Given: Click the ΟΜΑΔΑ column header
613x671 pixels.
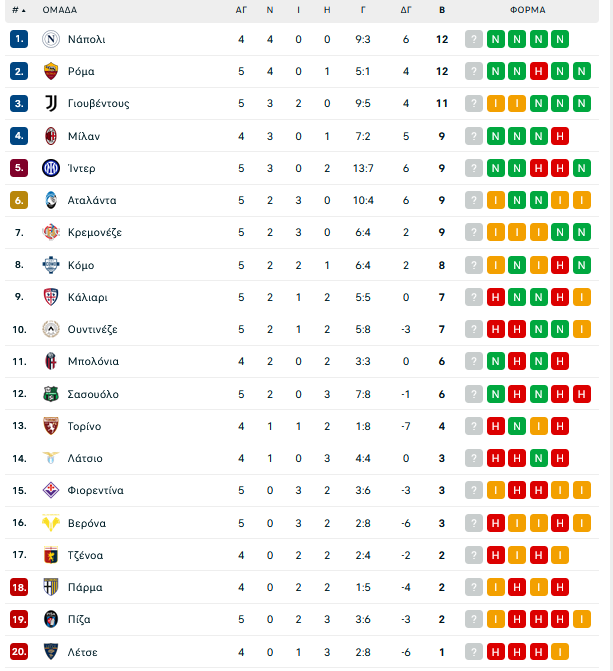Looking at the screenshot, I should (60, 10).
